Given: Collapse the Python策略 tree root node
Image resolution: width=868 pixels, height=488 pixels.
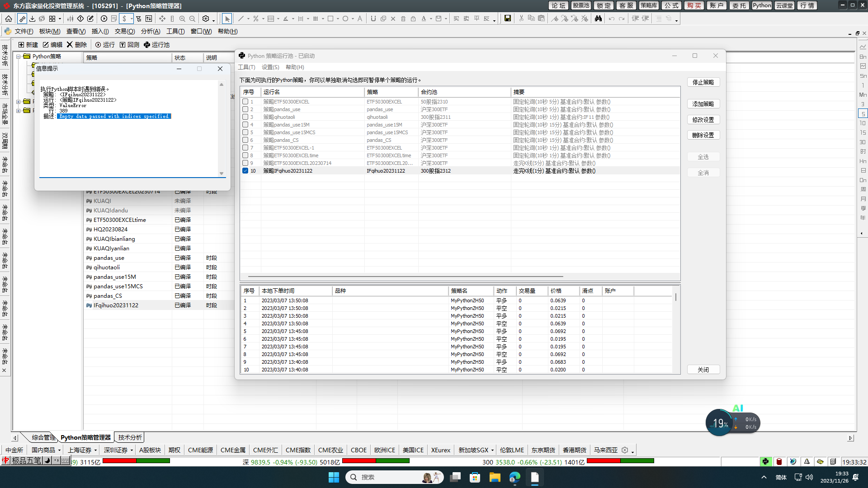Looking at the screenshot, I should 19,56.
